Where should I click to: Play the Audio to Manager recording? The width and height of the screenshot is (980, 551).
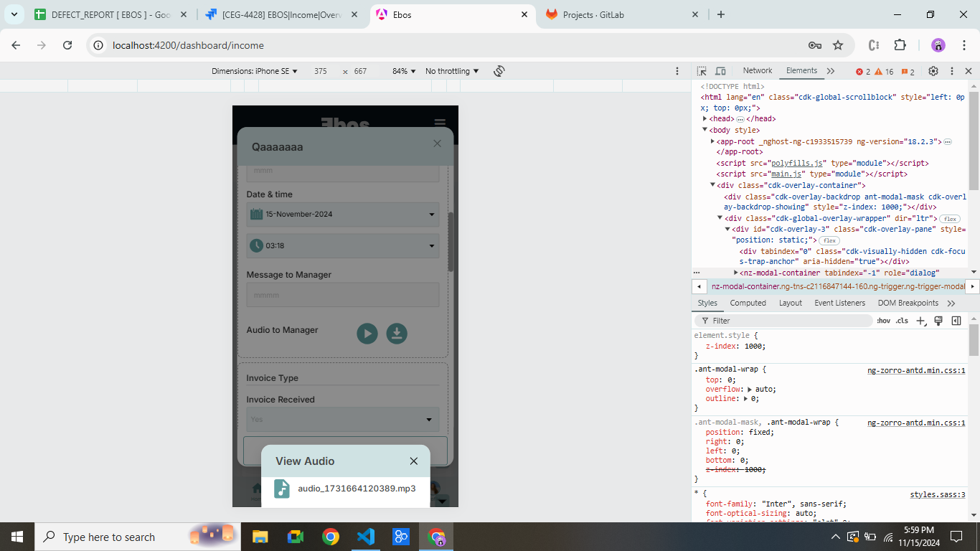[367, 333]
